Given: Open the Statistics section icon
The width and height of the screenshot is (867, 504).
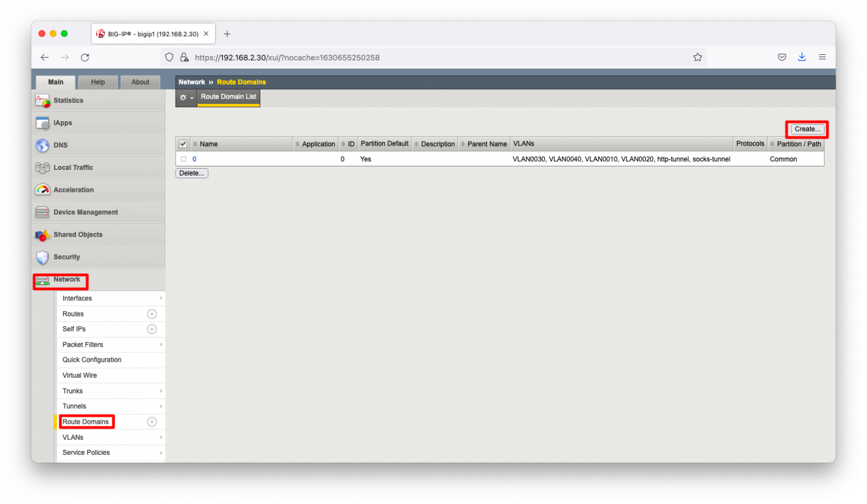Looking at the screenshot, I should (42, 100).
